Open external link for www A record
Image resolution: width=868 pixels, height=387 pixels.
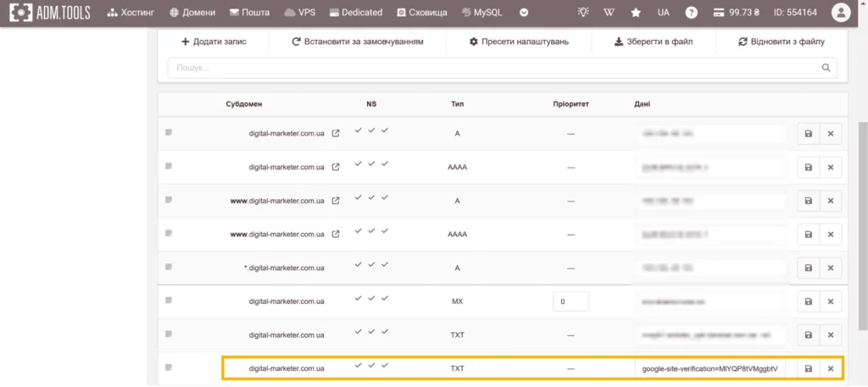(336, 201)
